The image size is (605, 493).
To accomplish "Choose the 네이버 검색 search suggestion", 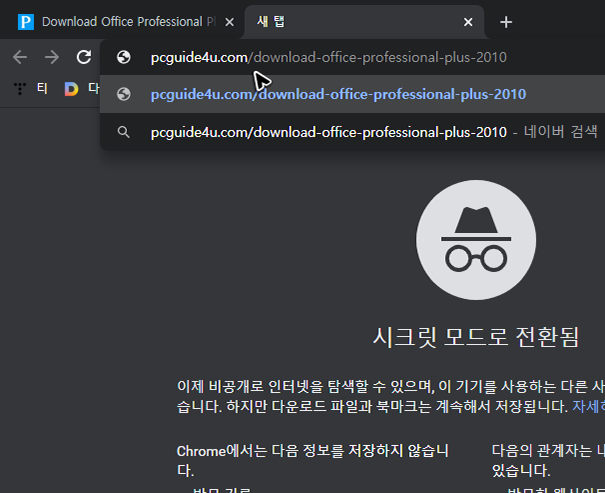I will 352,132.
